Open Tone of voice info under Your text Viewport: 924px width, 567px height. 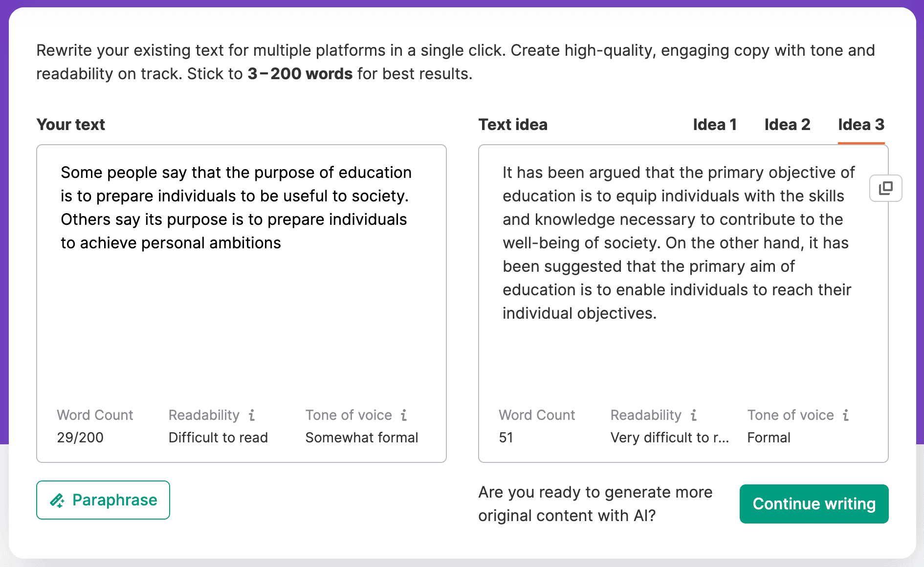point(404,415)
